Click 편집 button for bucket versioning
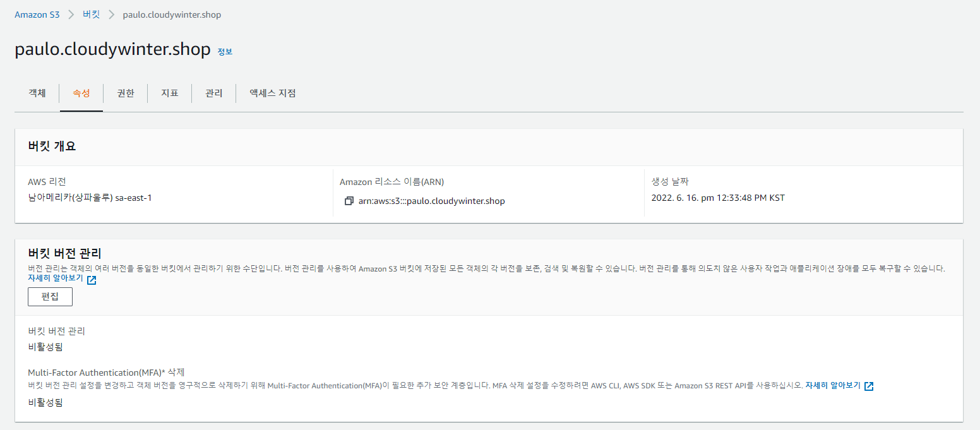This screenshot has height=430, width=980. pyautogui.click(x=50, y=297)
